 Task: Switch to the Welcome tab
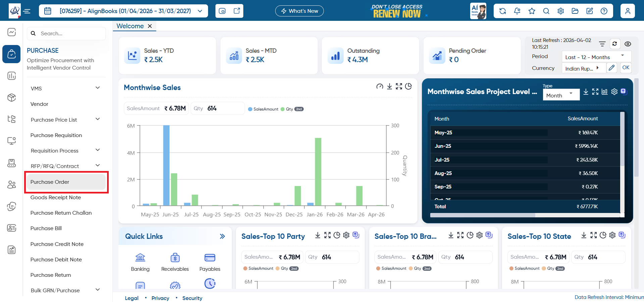(130, 26)
